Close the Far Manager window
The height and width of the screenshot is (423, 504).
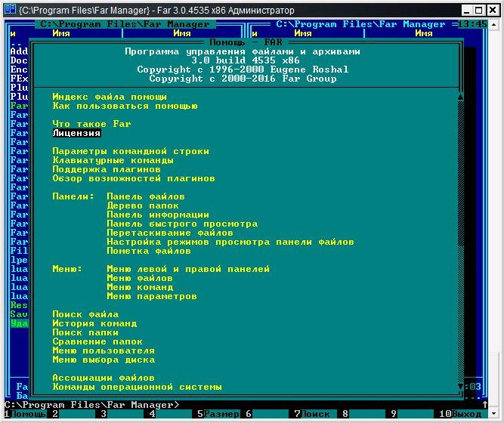coord(492,10)
